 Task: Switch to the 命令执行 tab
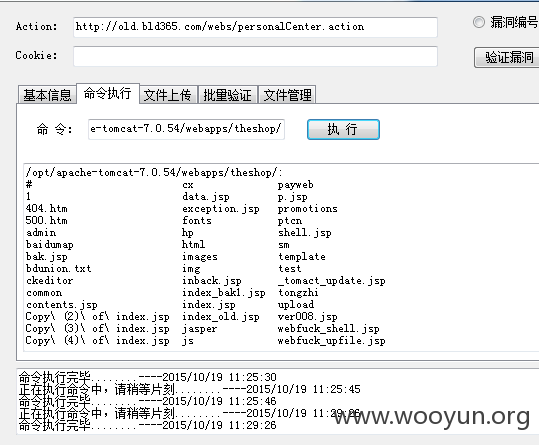[x=108, y=93]
